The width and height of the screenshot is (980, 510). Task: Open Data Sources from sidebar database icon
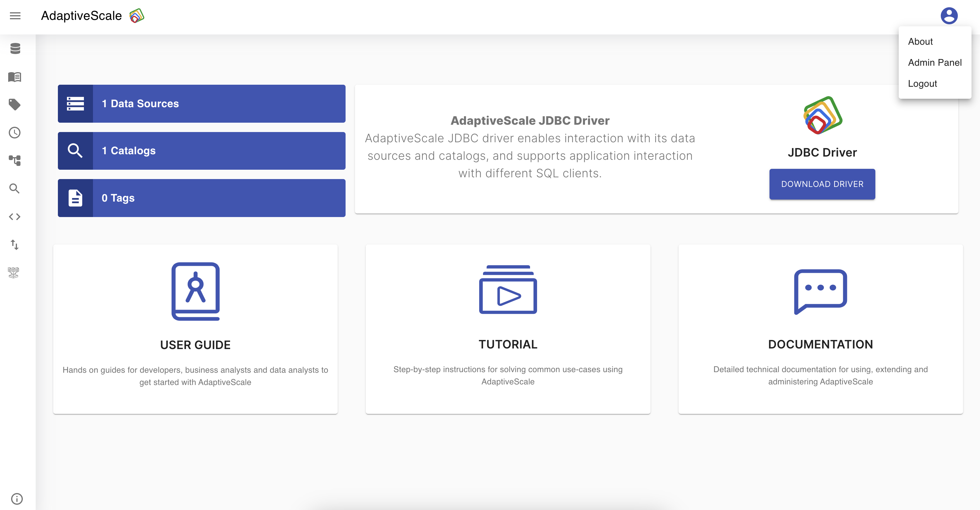click(x=15, y=49)
